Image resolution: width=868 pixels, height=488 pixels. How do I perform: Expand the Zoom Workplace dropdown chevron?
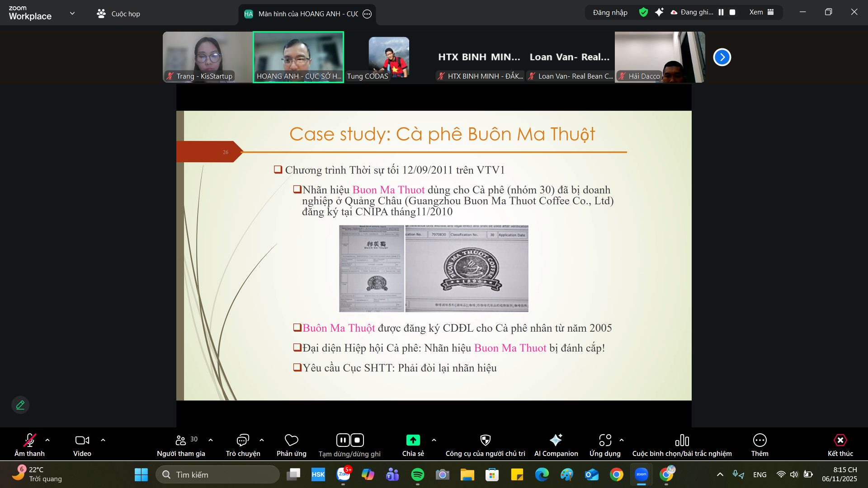pos(72,13)
